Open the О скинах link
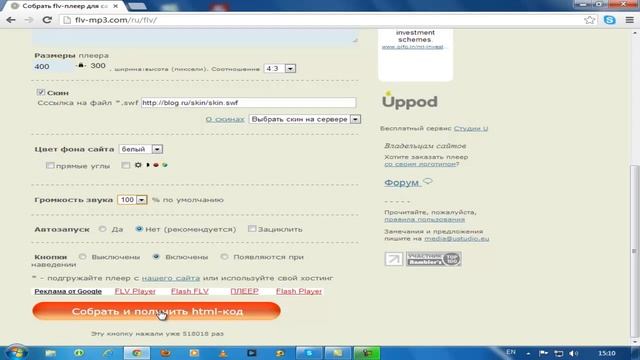 coord(225,119)
